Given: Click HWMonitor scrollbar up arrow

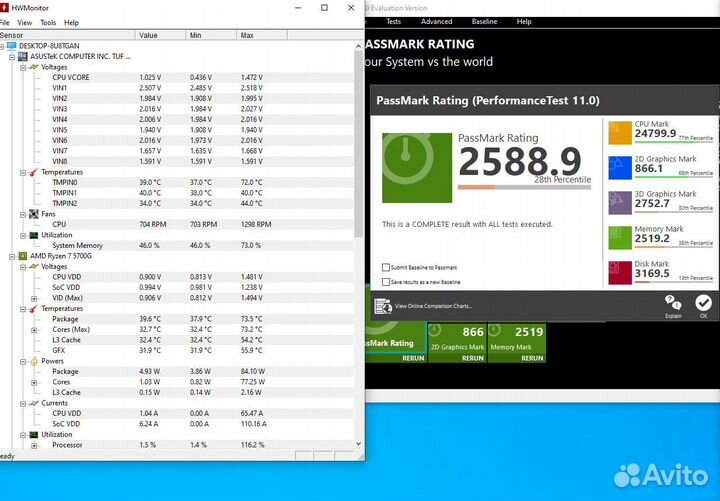Looking at the screenshot, I should tap(358, 46).
